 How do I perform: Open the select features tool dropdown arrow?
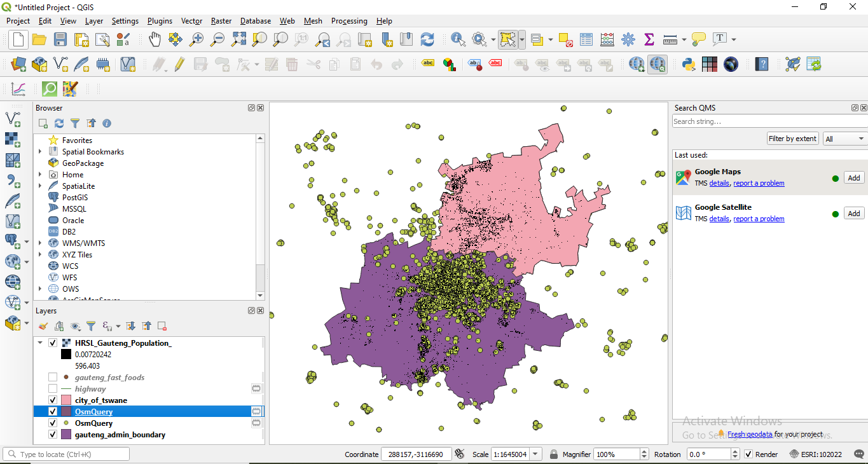(522, 39)
